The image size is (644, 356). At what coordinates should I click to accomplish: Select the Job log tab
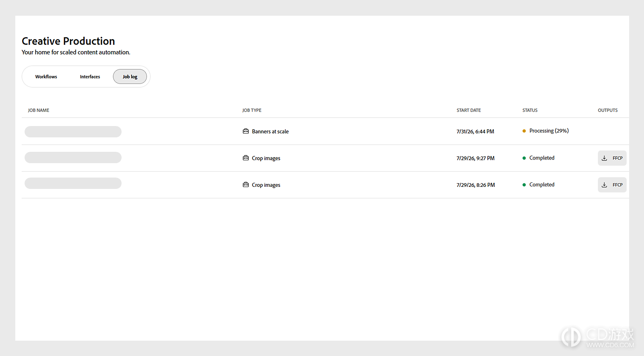(x=130, y=77)
